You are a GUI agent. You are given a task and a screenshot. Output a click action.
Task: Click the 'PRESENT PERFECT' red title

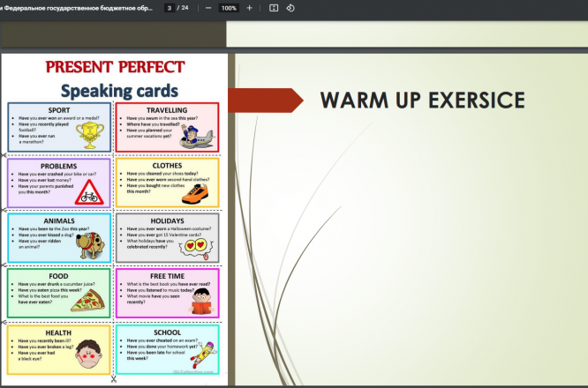(x=115, y=67)
